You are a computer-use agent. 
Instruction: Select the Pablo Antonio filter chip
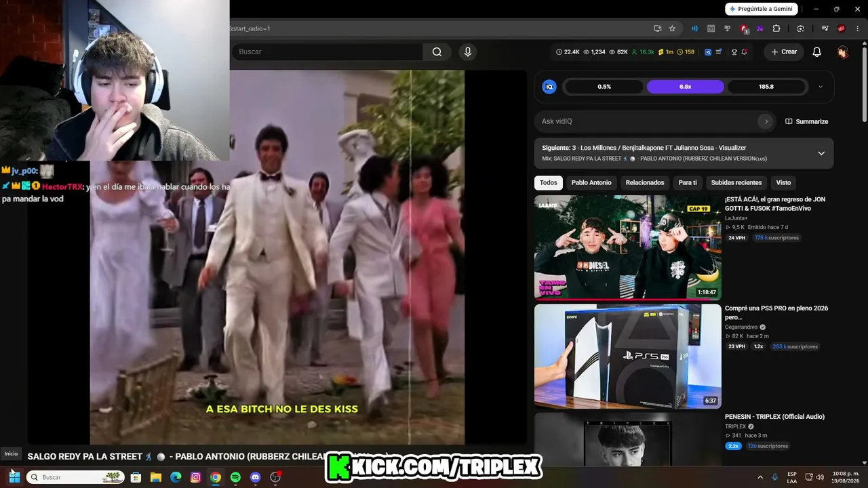591,182
